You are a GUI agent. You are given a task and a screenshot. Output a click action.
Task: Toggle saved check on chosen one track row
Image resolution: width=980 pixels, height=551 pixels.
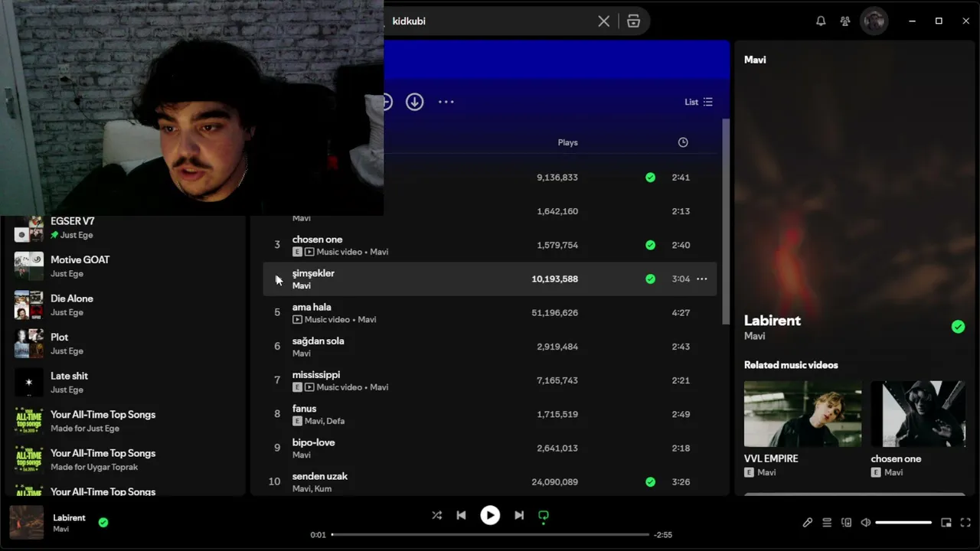click(x=650, y=245)
